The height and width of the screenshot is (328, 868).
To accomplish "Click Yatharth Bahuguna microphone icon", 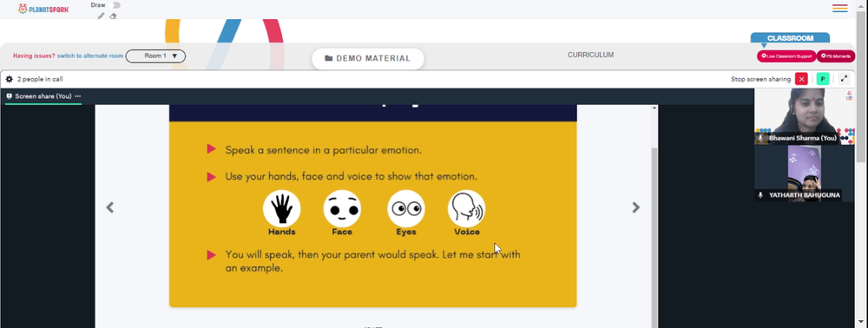I will coord(760,194).
